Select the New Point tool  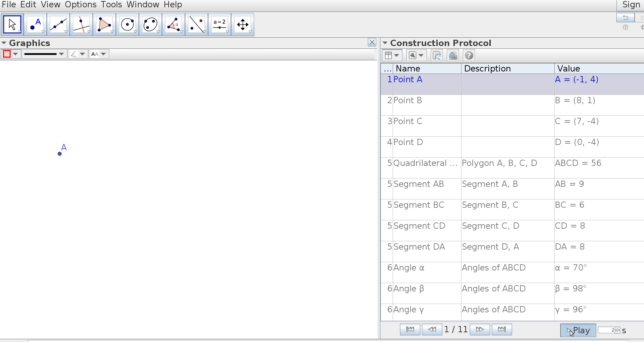35,24
